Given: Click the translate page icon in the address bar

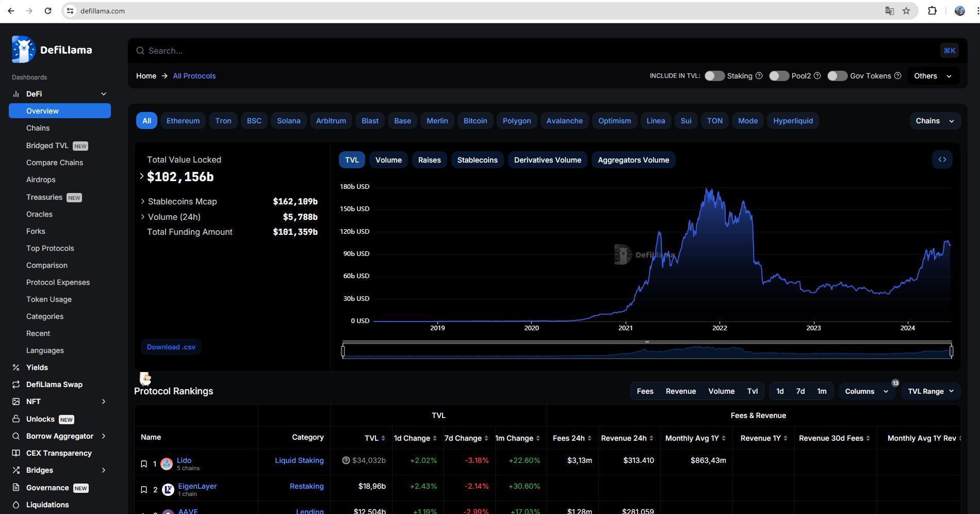Looking at the screenshot, I should [889, 11].
